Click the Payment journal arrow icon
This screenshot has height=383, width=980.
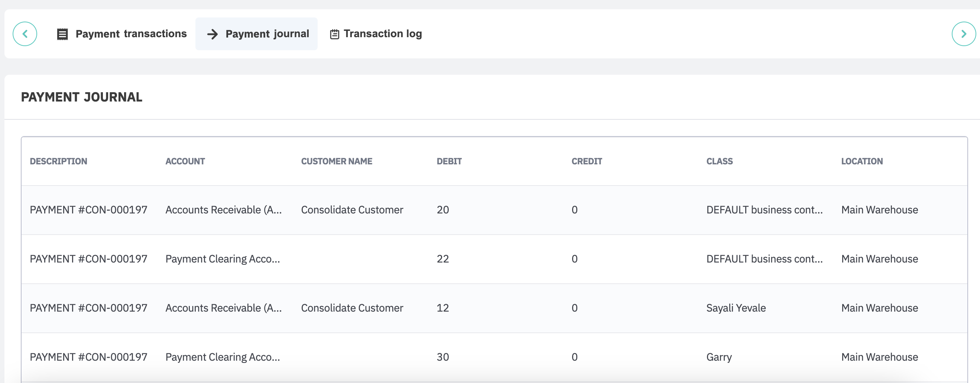pos(212,34)
